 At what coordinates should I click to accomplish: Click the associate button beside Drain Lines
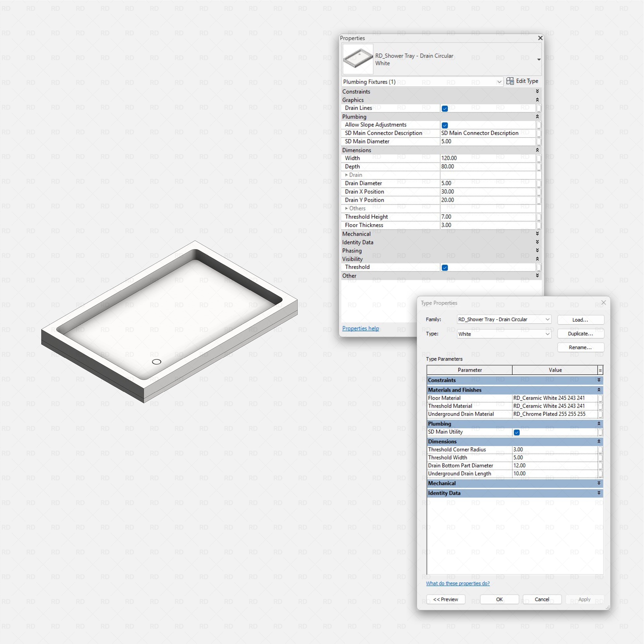point(539,108)
